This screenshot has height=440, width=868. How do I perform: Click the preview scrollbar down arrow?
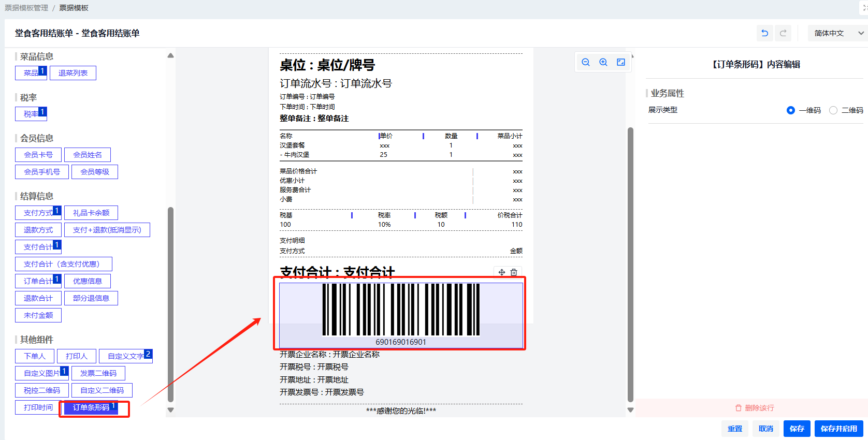point(630,410)
